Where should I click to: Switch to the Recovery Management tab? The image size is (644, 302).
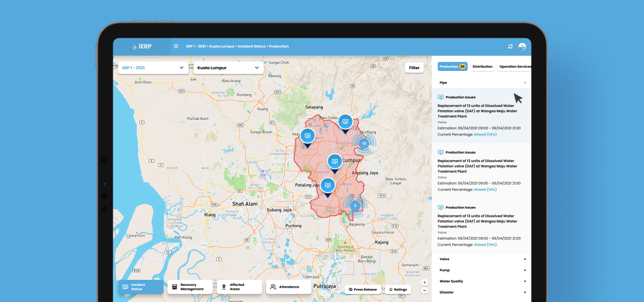point(189,287)
